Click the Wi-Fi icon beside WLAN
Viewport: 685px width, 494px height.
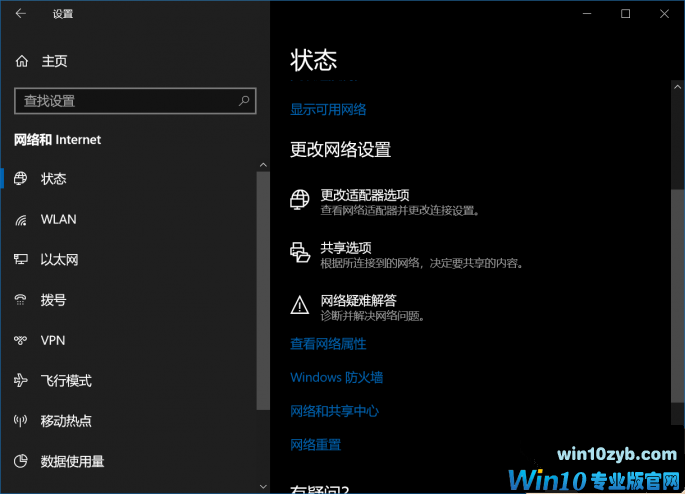click(x=21, y=219)
